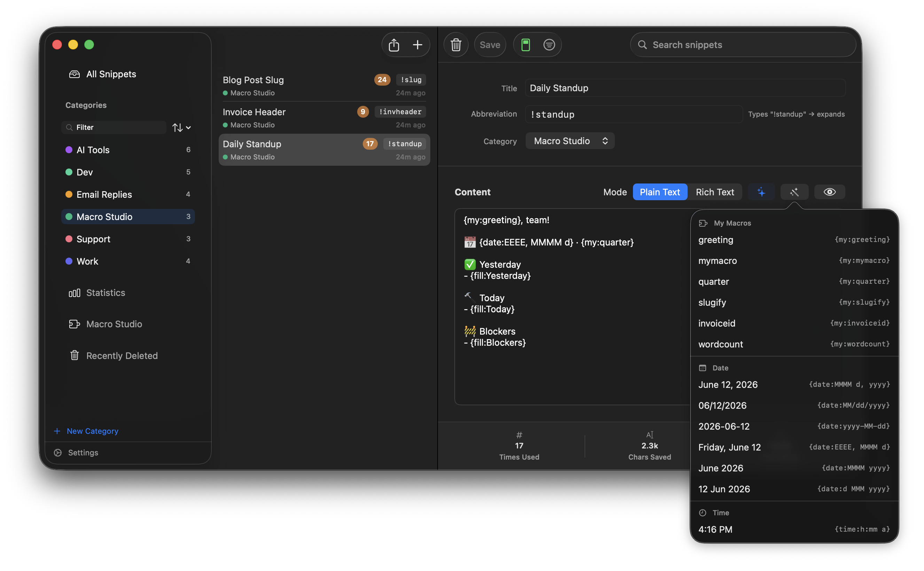
Task: Insert time format 4:16 PM
Action: tap(794, 530)
